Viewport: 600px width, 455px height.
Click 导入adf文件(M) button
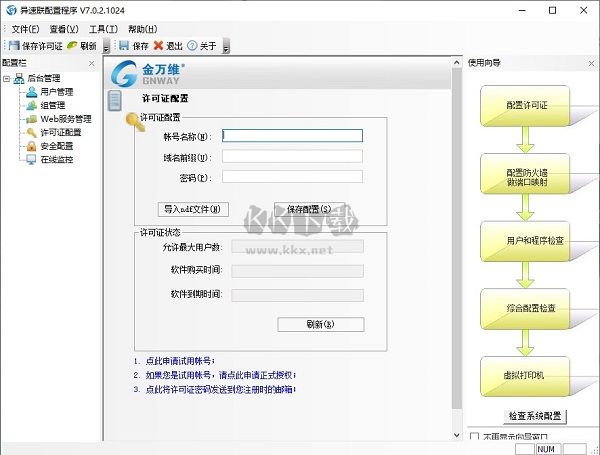tap(193, 209)
